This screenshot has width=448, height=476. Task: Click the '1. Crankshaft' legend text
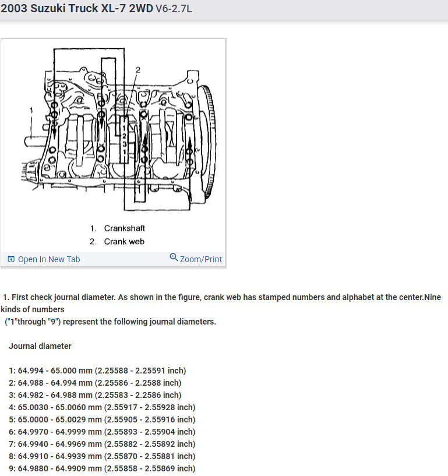(117, 228)
